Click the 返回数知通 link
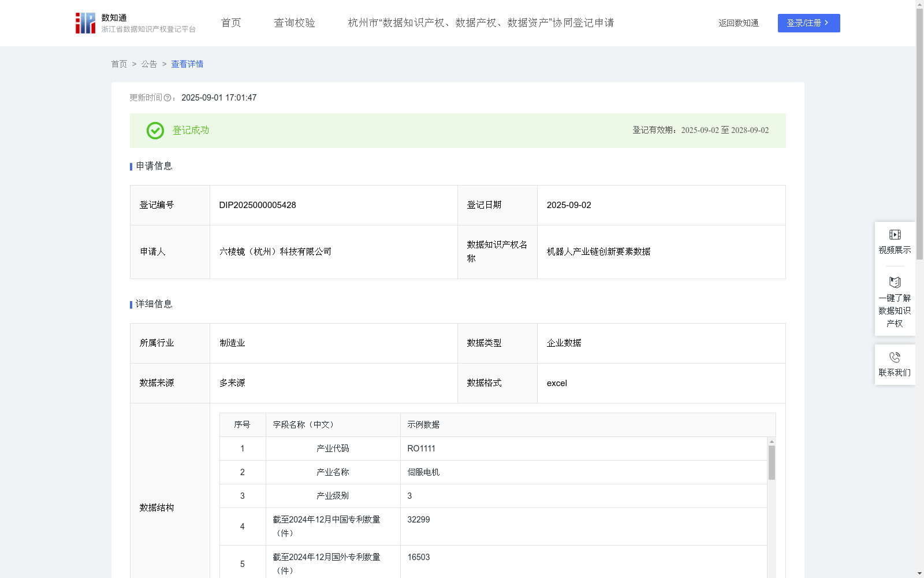924x578 pixels. pyautogui.click(x=739, y=23)
